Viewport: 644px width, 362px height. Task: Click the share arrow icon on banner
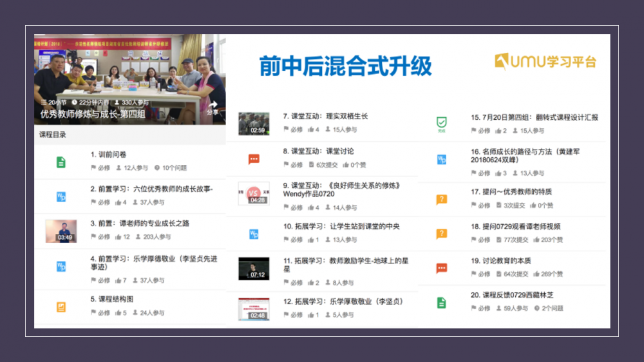coord(213,105)
